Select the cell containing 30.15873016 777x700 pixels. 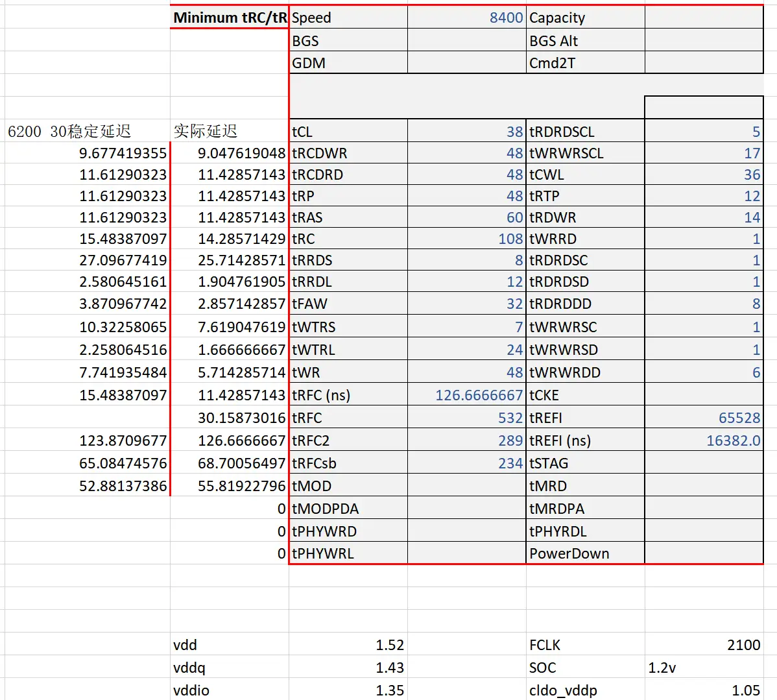click(230, 417)
